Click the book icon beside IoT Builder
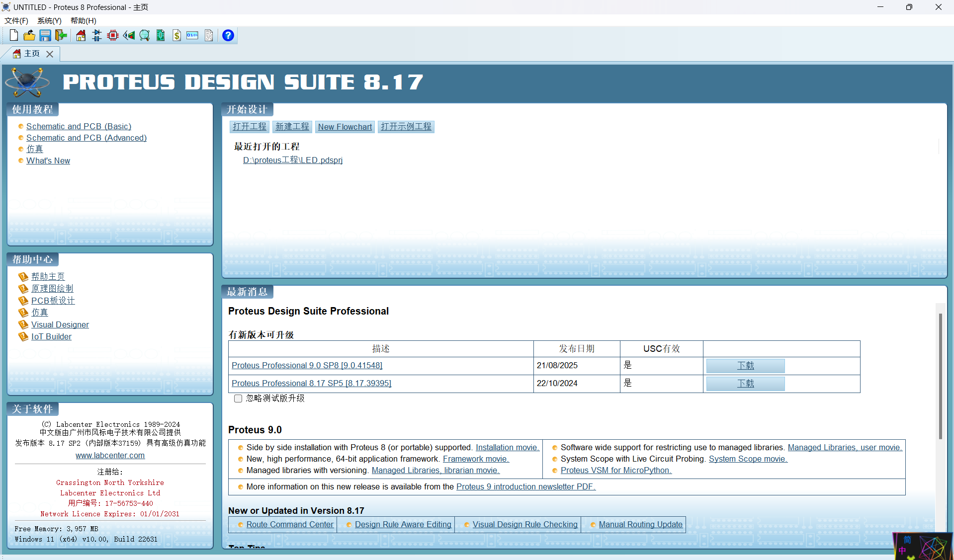 point(23,336)
